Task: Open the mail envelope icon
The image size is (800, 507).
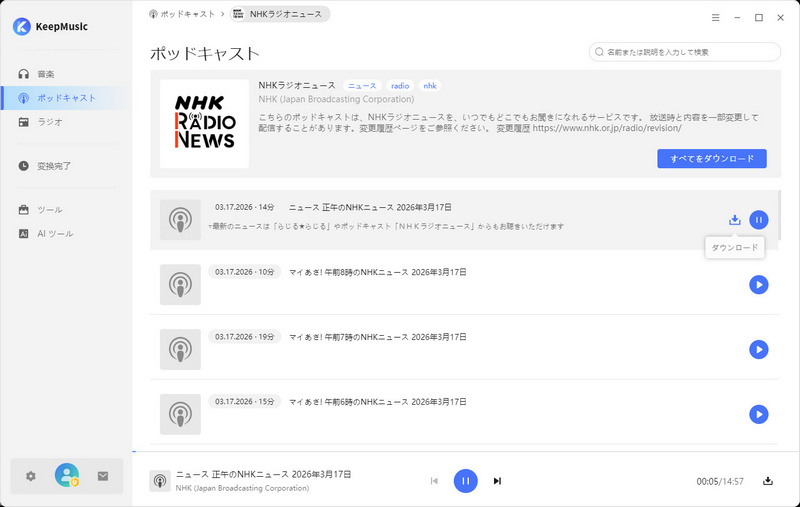Action: click(103, 476)
